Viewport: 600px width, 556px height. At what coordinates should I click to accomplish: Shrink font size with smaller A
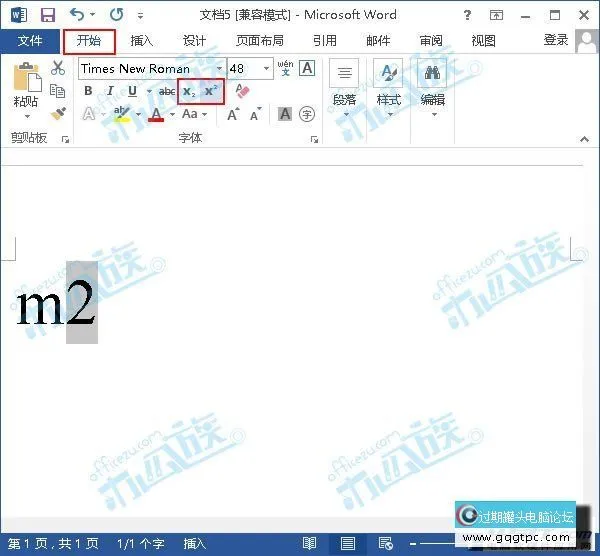(256, 114)
